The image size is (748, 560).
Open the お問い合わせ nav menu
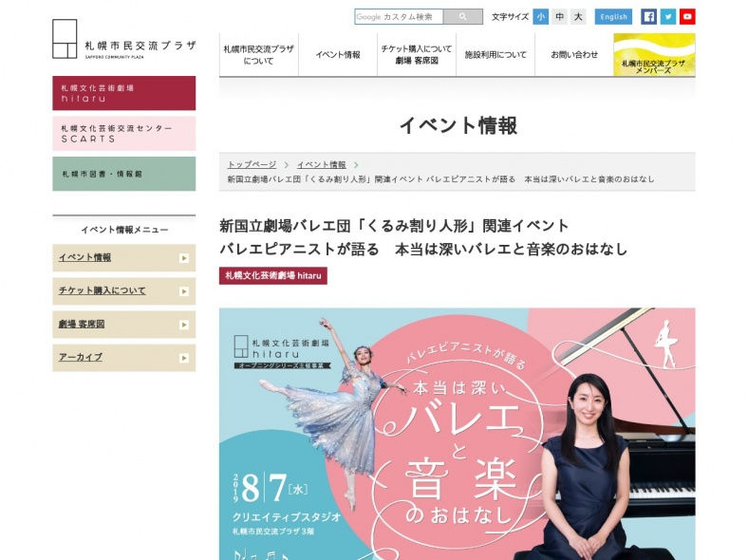574,54
